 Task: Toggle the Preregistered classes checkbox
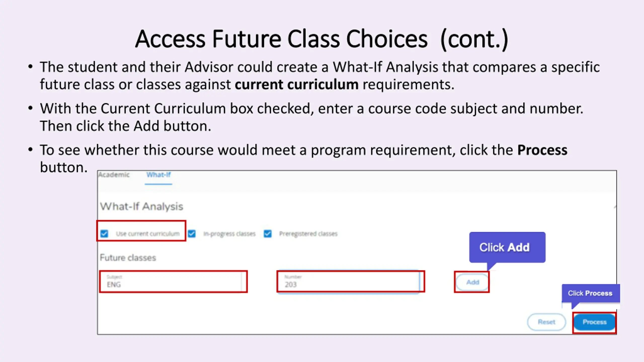click(268, 234)
